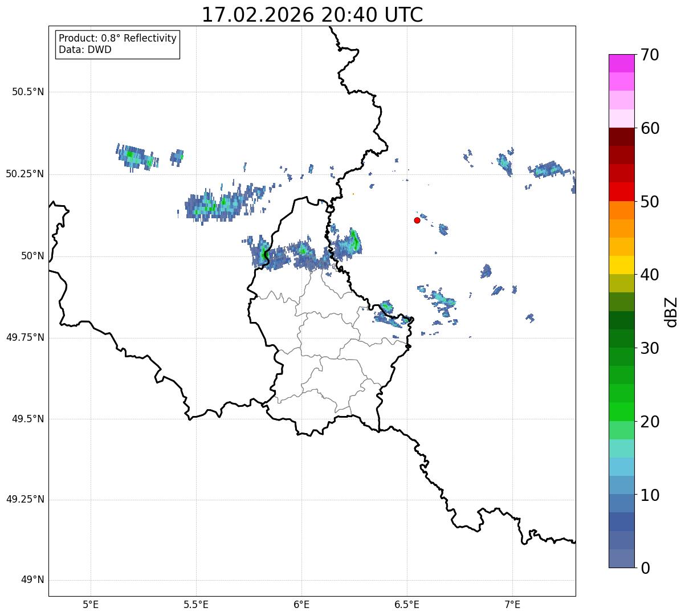
Task: Click the colorbar tick label 10
Action: (x=650, y=495)
